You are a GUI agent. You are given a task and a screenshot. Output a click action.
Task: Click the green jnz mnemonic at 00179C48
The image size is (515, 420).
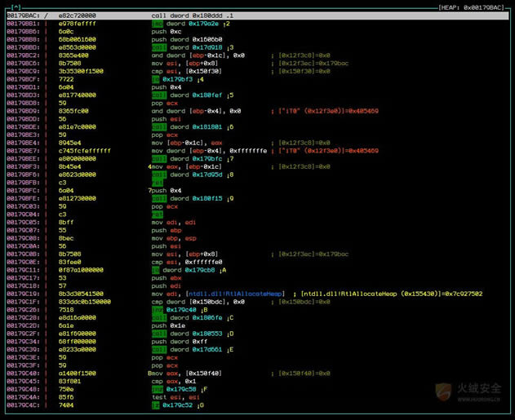point(158,389)
